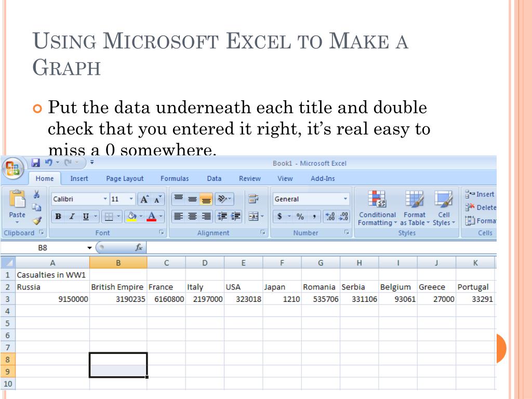
Task: Open Alignment dialog launcher
Action: (x=262, y=232)
